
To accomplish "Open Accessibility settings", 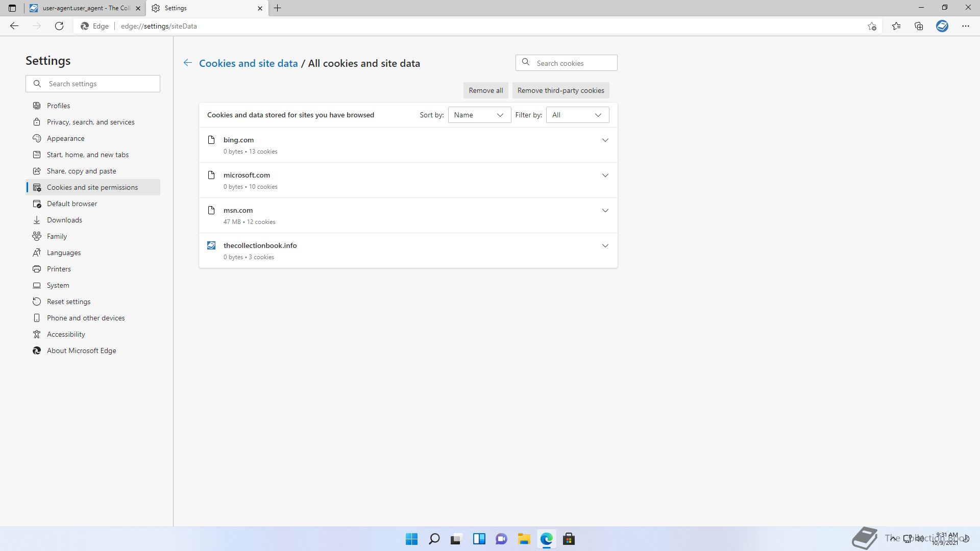I will click(93, 334).
